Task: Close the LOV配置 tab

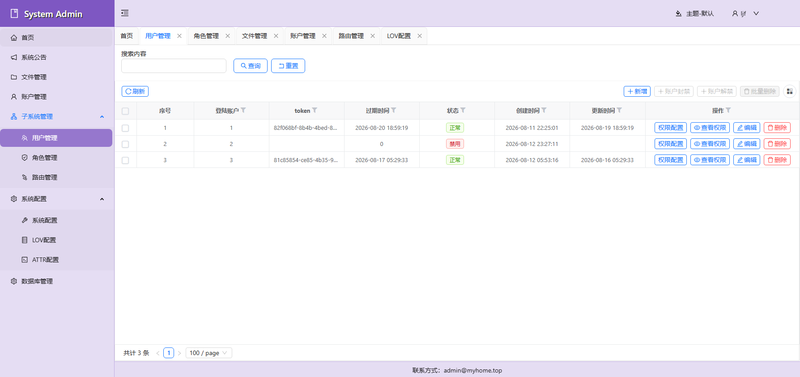Action: tap(419, 36)
